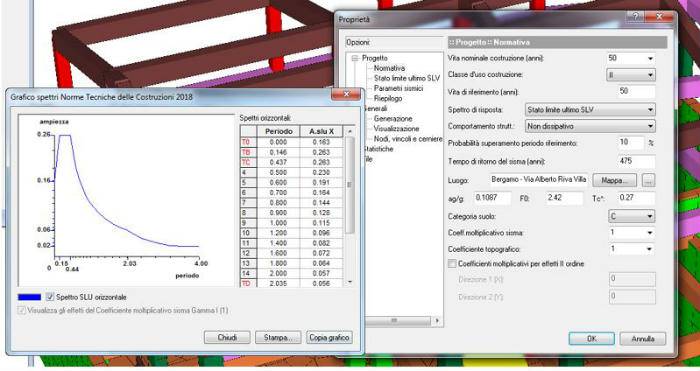Click the scroll-down arrow of spectrum table
This screenshot has width=700, height=371.
350,282
